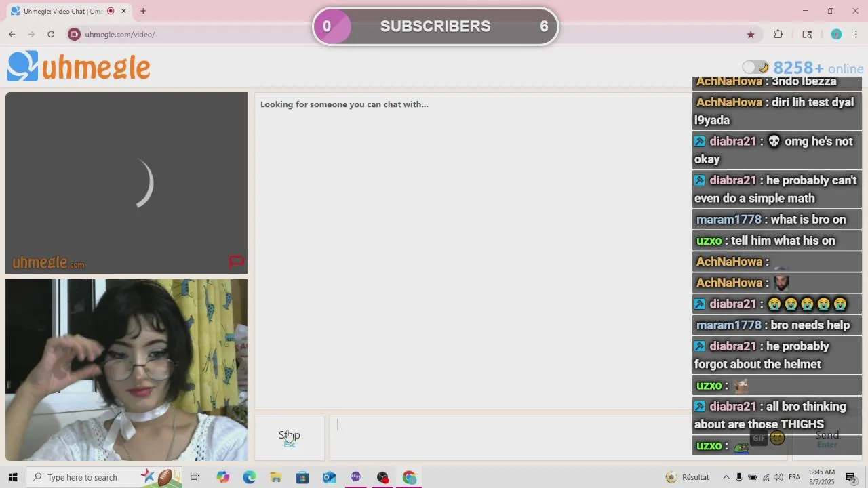This screenshot has width=868, height=488.
Task: Switch the FRA input language
Action: [794, 477]
